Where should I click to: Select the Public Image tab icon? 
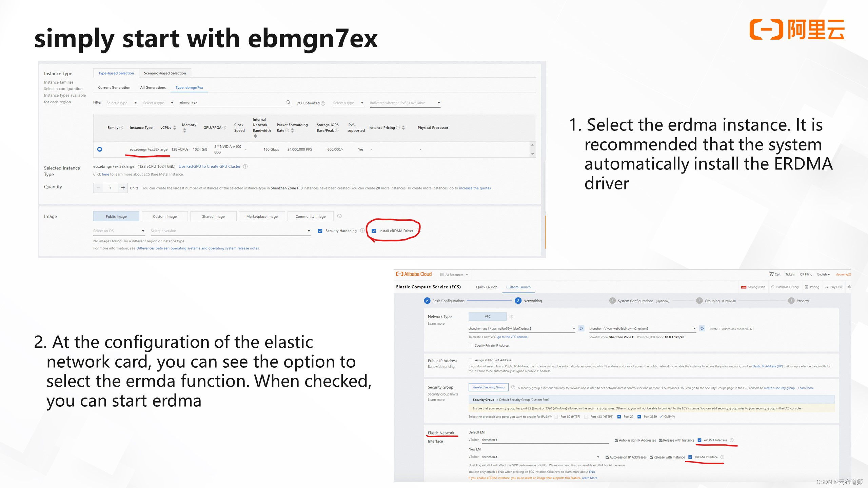[x=116, y=216]
